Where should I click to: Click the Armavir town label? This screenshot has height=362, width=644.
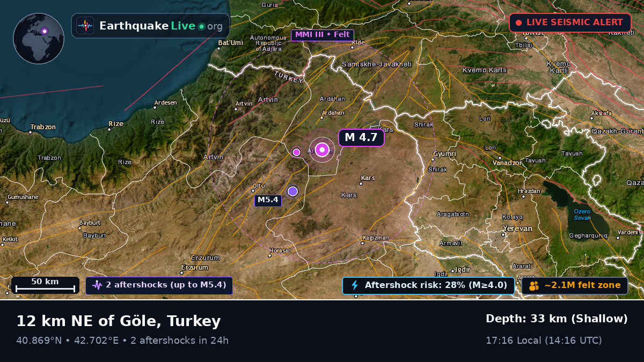451,243
